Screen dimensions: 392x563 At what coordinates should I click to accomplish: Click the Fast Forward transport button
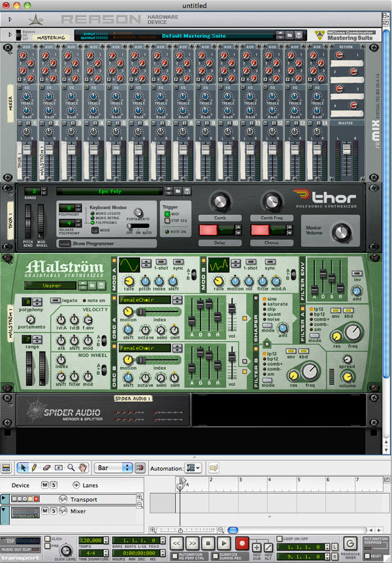pos(192,543)
